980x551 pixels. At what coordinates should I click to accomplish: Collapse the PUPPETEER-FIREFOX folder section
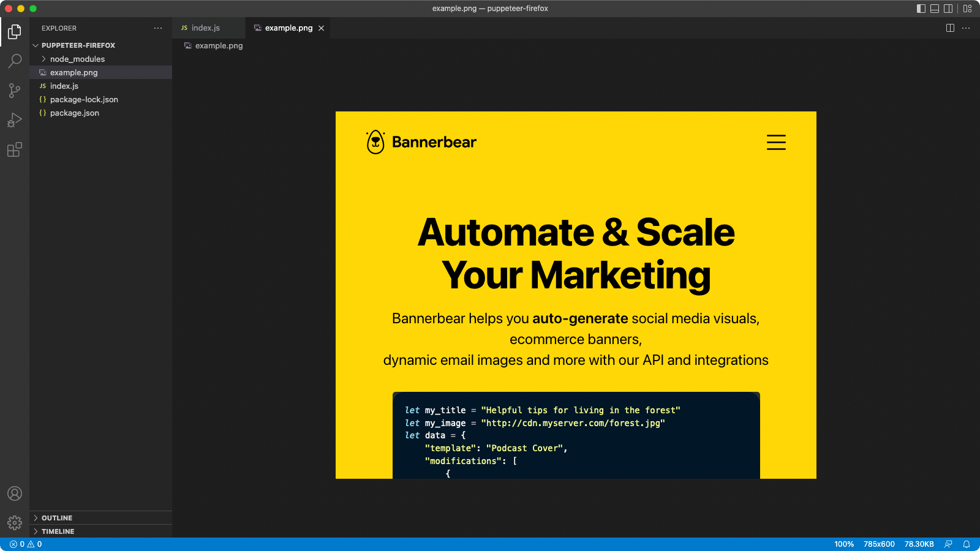[100, 45]
